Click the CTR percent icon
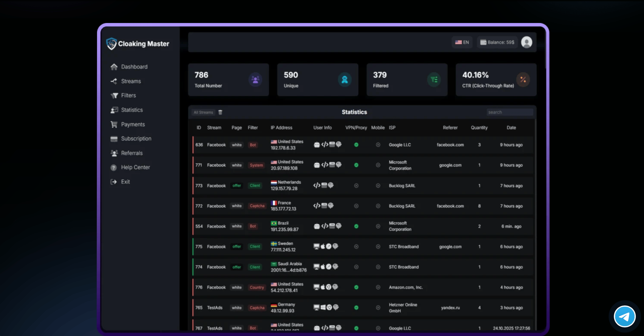This screenshot has height=336, width=644. pyautogui.click(x=523, y=80)
